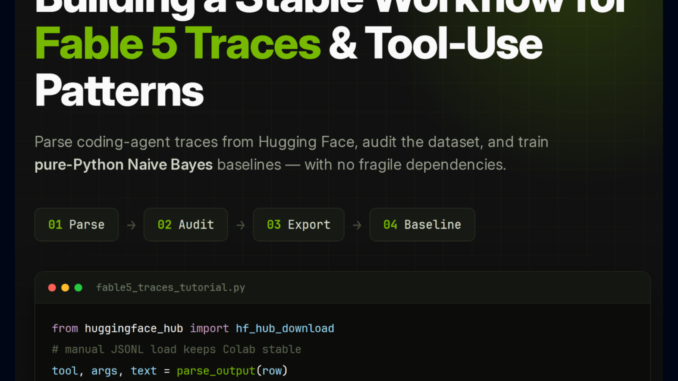678x381 pixels.
Task: Click the 01 Parse step chip
Action: 77,224
